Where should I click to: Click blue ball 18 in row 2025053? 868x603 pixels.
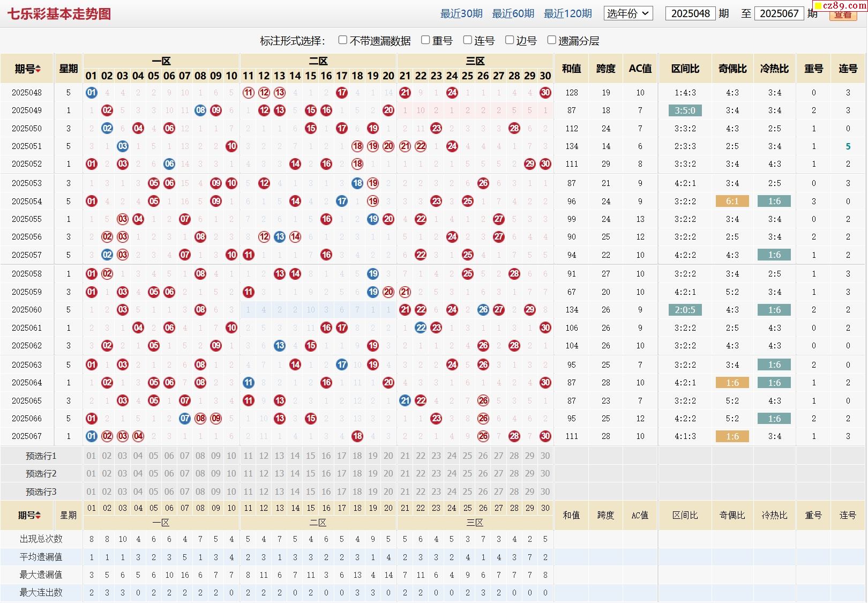pos(357,183)
